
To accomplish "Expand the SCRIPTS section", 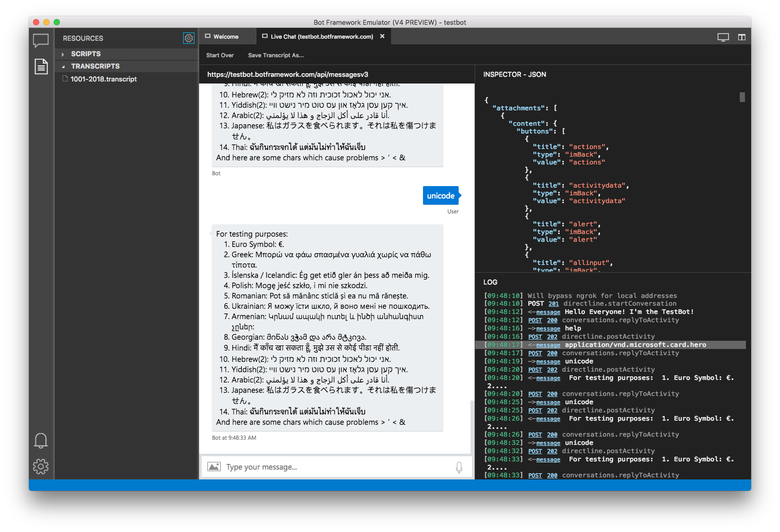I will tap(85, 54).
